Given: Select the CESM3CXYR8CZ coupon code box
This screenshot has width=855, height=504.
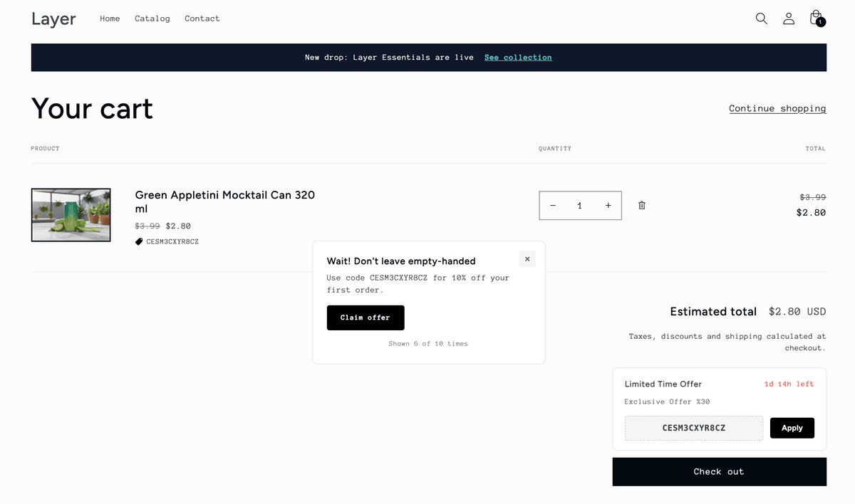Looking at the screenshot, I should (x=693, y=428).
